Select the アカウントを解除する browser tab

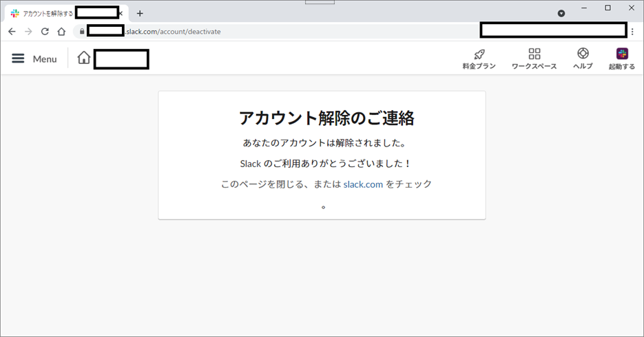click(65, 14)
